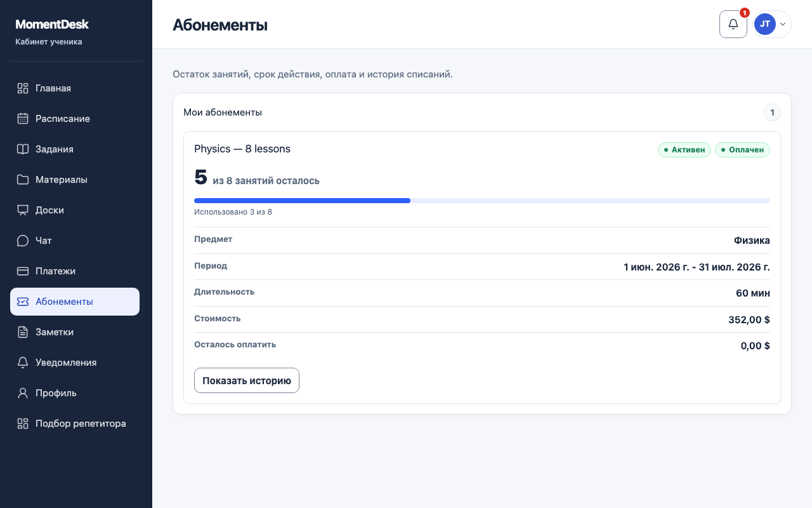This screenshot has width=812, height=508.
Task: Click the 60 мин duration value
Action: tap(753, 293)
